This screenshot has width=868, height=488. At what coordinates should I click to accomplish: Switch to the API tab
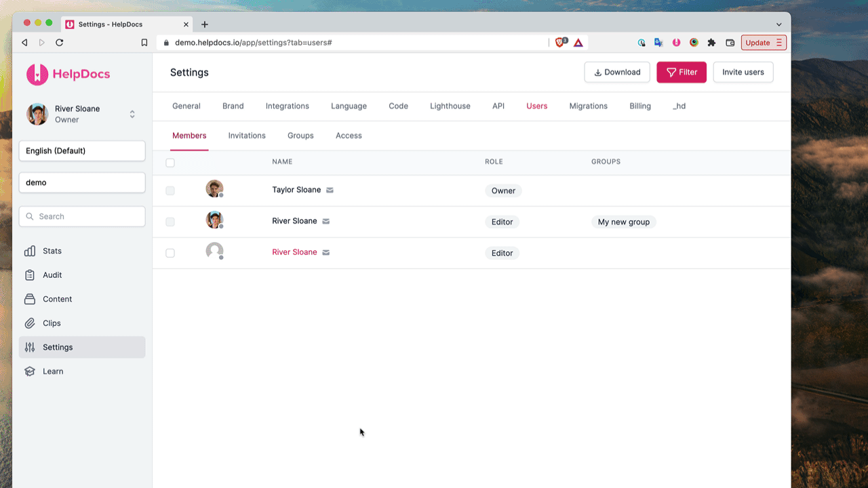498,106
